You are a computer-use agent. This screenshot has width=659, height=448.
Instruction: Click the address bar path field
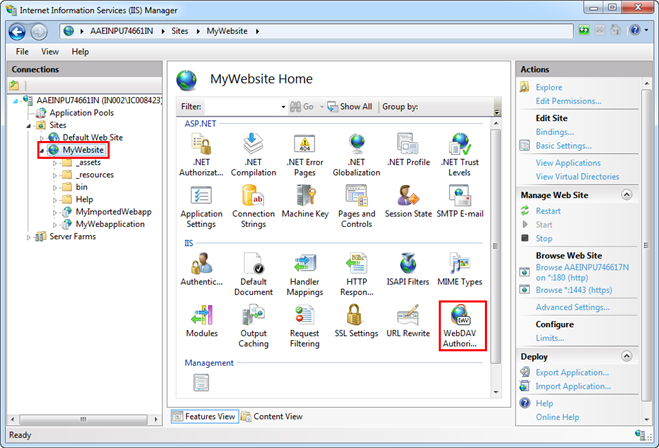(300, 31)
